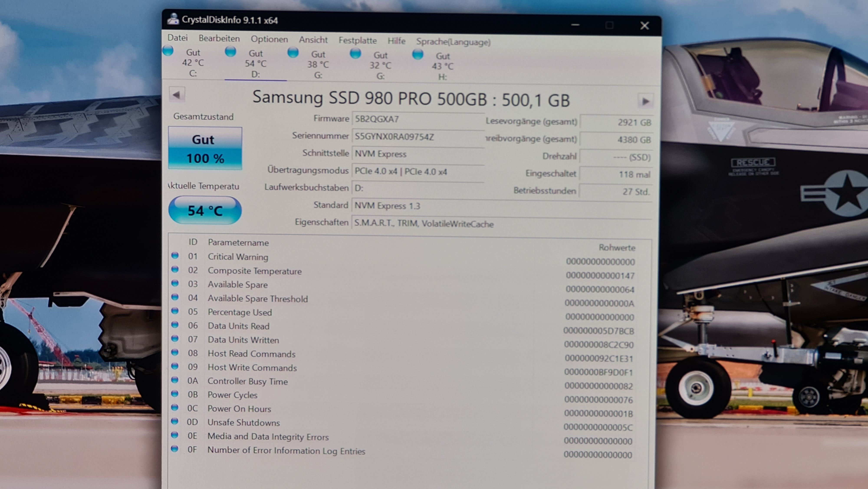Click status dot icon for Composite Temperature

point(175,269)
